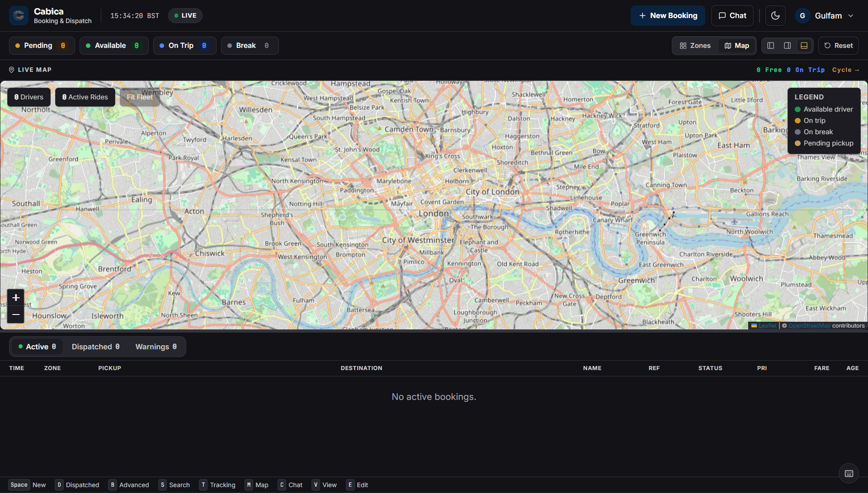
Task: Select right sidebar layout icon
Action: [788, 46]
